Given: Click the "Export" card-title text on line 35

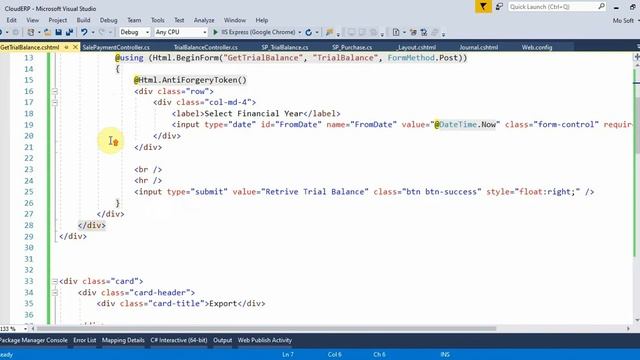Looking at the screenshot, I should pyautogui.click(x=223, y=304).
